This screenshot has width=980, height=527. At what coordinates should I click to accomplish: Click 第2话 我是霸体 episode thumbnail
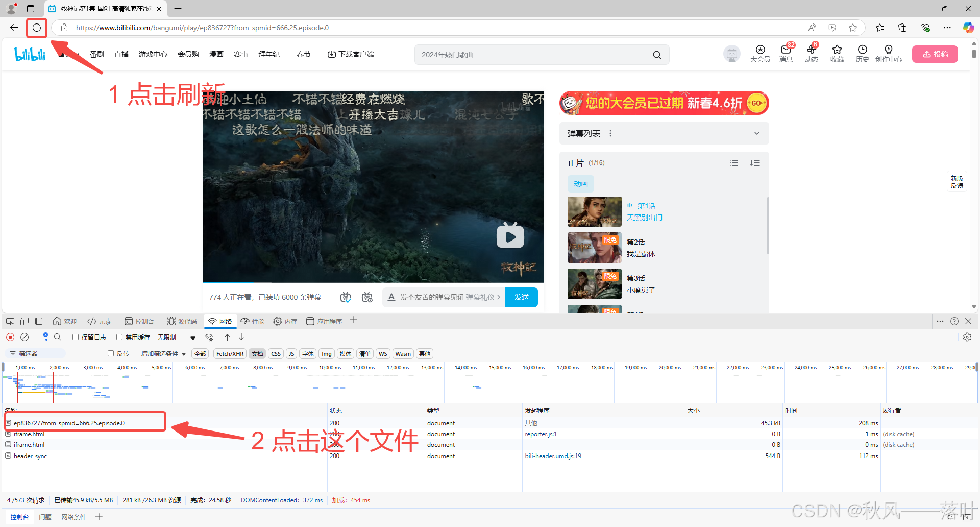[x=595, y=248]
